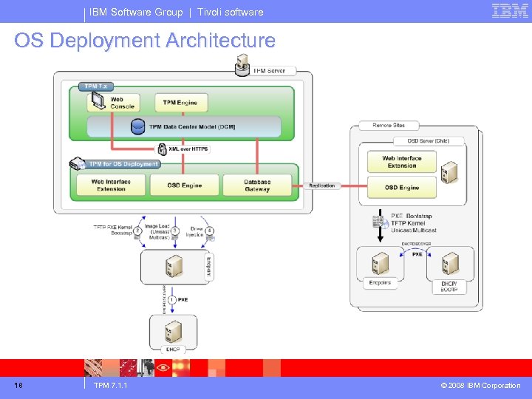The image size is (532, 399).
Task: Click the "TPM 7.x" label tab
Action: point(96,86)
